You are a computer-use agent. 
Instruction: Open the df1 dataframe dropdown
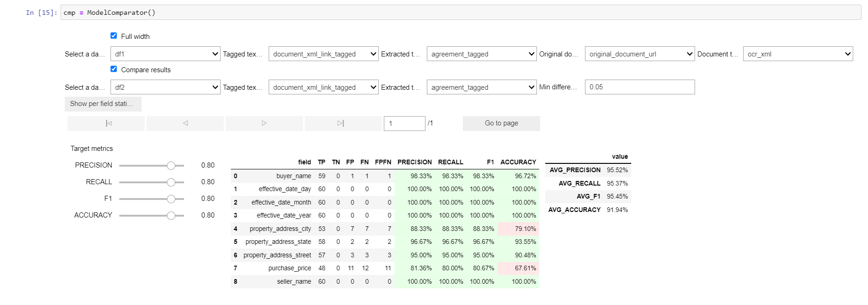[x=166, y=54]
